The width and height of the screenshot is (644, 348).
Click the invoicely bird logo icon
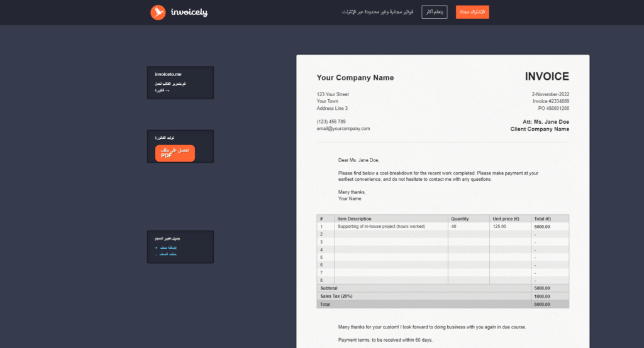[x=158, y=12]
